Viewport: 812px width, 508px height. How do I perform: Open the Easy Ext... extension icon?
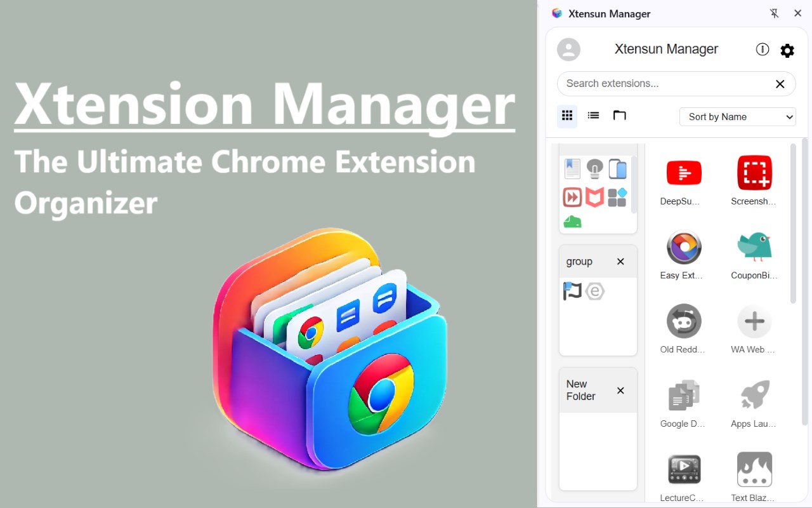(684, 247)
